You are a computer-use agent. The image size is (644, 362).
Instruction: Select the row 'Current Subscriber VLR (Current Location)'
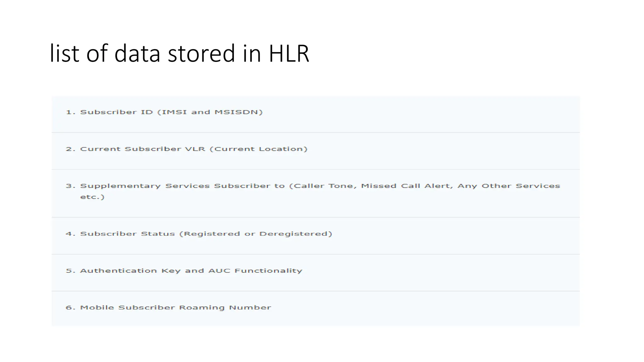click(x=315, y=151)
